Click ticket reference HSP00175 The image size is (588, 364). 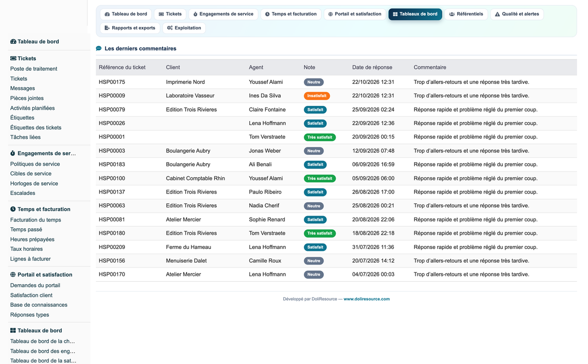tap(112, 82)
